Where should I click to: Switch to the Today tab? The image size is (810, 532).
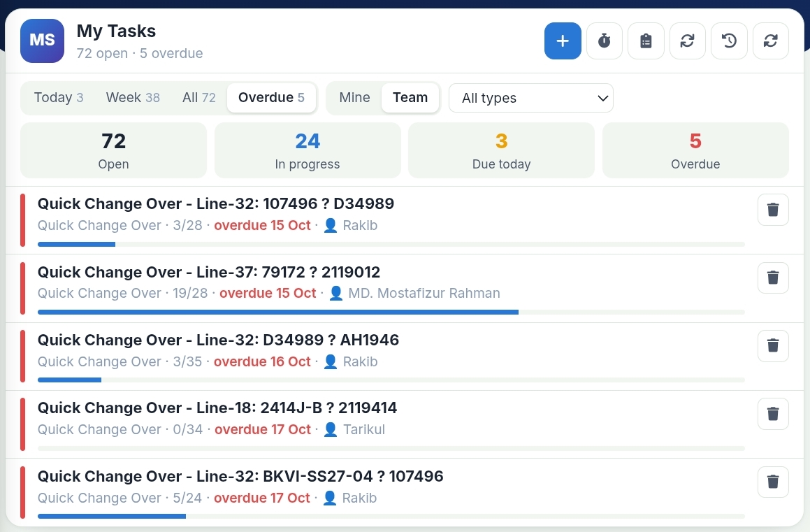[x=59, y=98]
